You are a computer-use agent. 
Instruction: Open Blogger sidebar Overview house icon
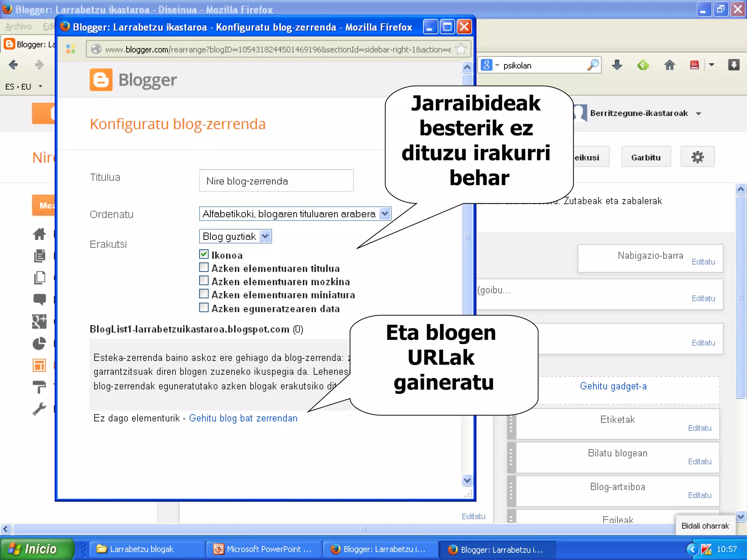[x=39, y=234]
